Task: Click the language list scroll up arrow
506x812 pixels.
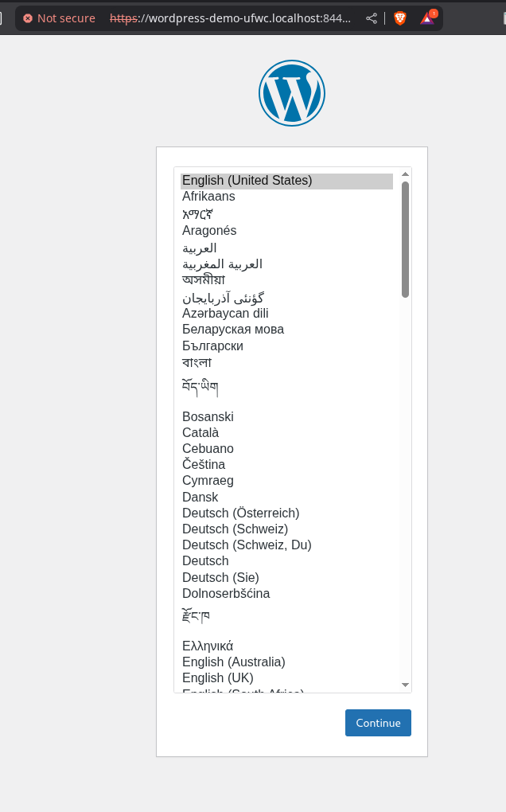Action: pos(405,174)
